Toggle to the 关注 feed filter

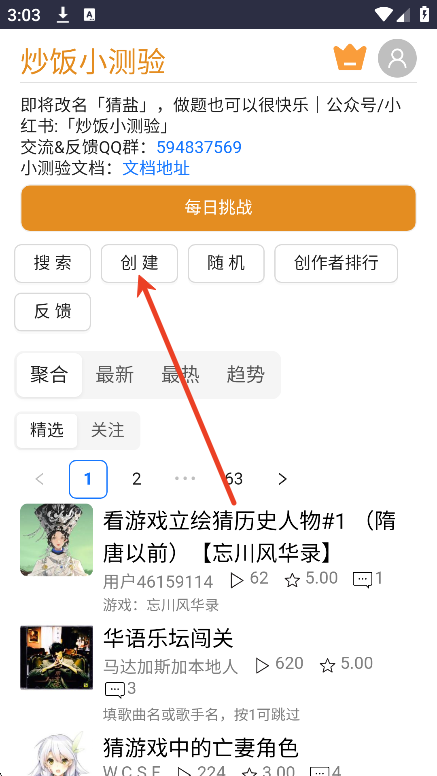tap(107, 431)
